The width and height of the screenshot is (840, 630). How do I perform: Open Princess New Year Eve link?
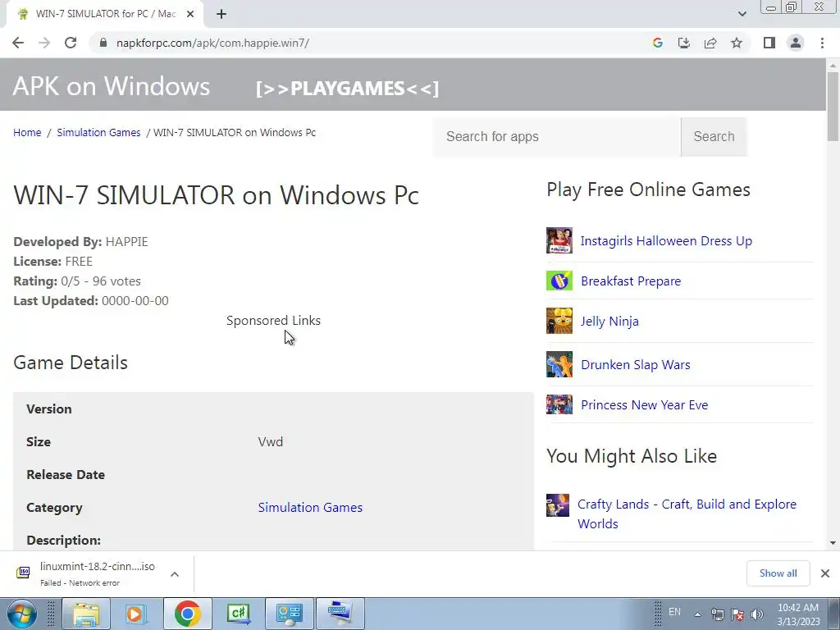coord(645,404)
